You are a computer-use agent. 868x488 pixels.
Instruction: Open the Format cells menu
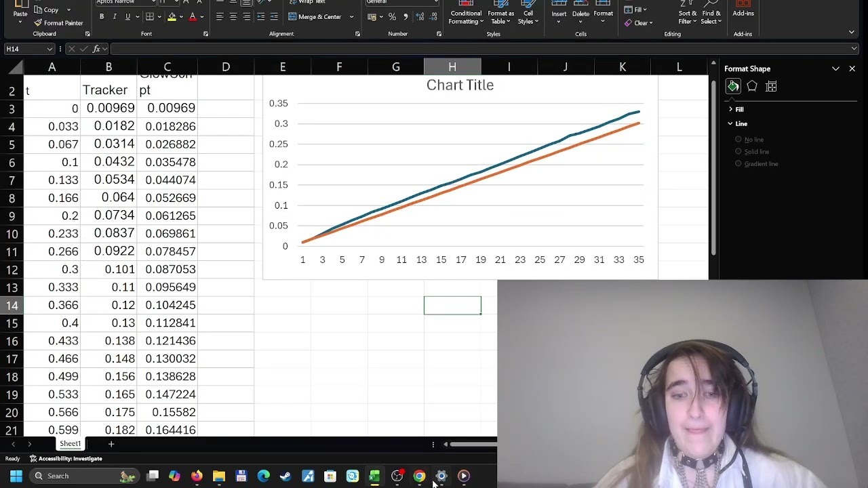pyautogui.click(x=604, y=14)
